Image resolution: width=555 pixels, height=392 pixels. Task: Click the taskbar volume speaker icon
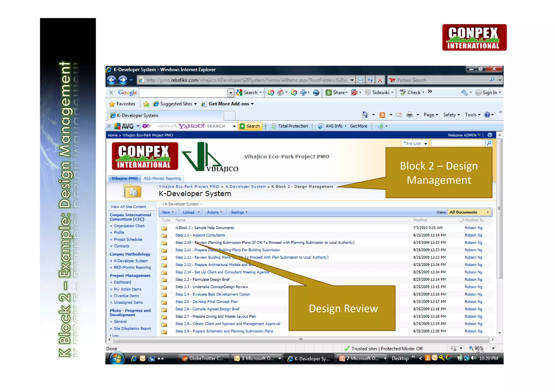[473, 358]
